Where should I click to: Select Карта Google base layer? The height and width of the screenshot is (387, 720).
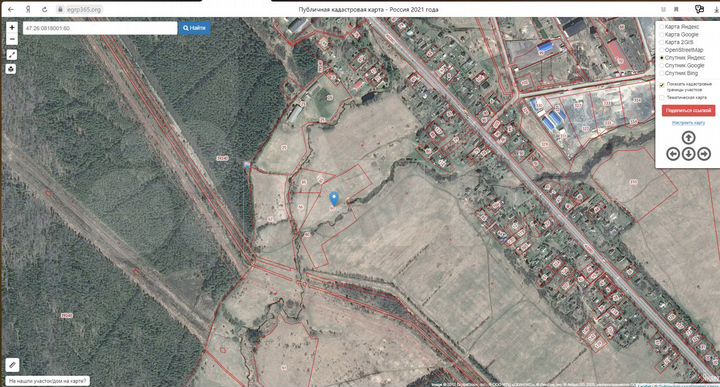tap(662, 34)
